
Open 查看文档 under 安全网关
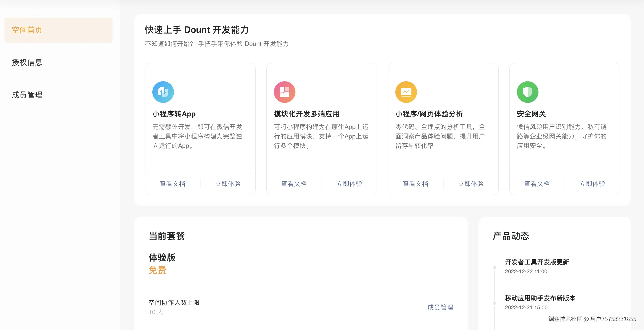(x=537, y=184)
